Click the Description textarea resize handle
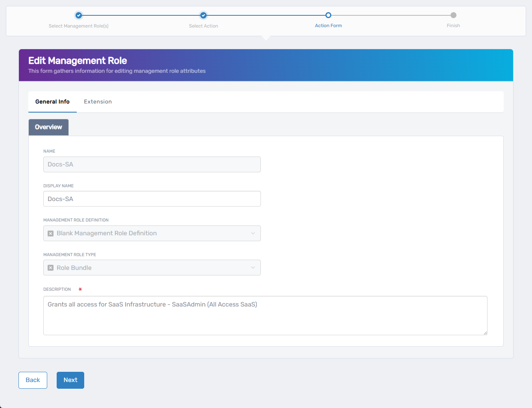The width and height of the screenshot is (532, 408). pyautogui.click(x=485, y=333)
